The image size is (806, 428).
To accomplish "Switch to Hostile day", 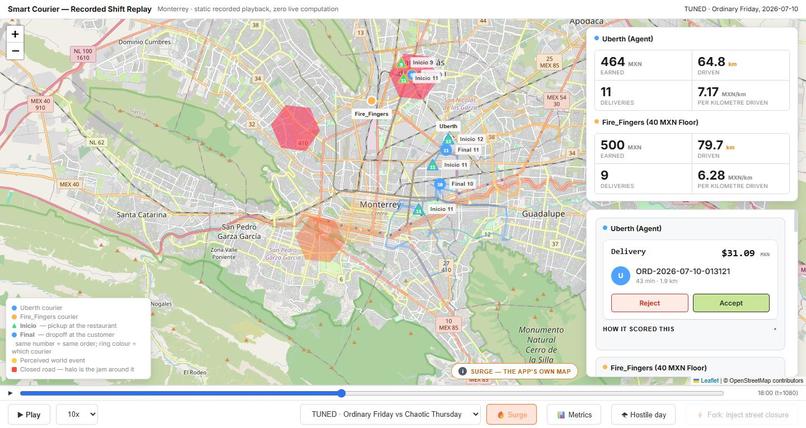I will [x=643, y=415].
